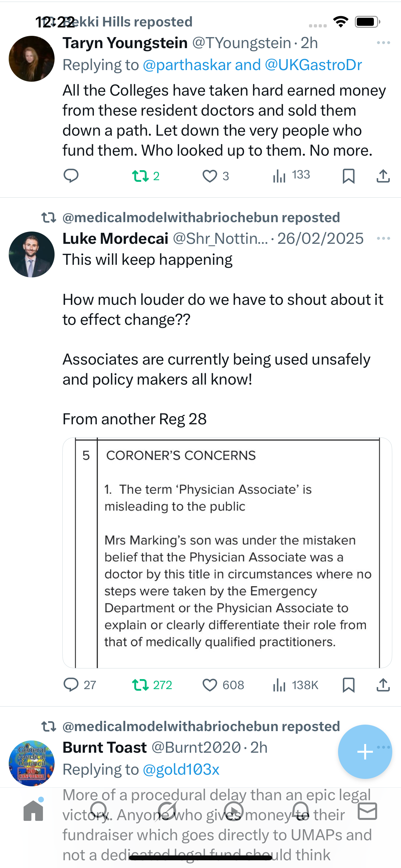Image resolution: width=401 pixels, height=868 pixels.
Task: Undo repost on Taryn Youngstein's post
Action: click(x=140, y=176)
